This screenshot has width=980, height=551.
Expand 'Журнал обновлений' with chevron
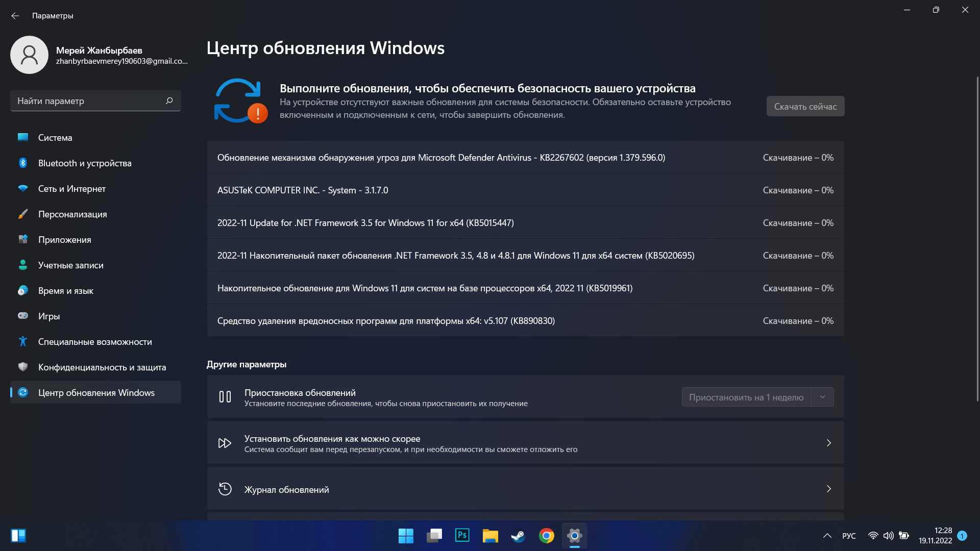pyautogui.click(x=828, y=489)
